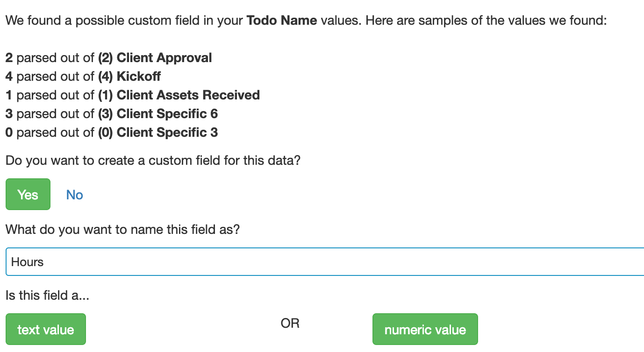The width and height of the screenshot is (644, 352).
Task: Click the parsed number 4 at line start
Action: (9, 77)
